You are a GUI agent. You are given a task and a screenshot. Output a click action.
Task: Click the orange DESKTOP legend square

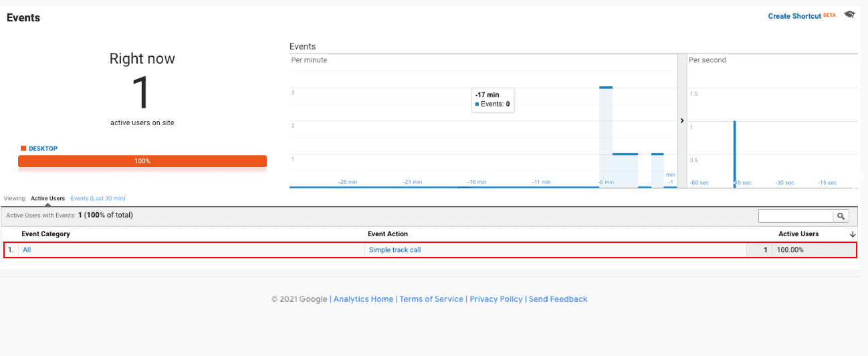tap(23, 149)
